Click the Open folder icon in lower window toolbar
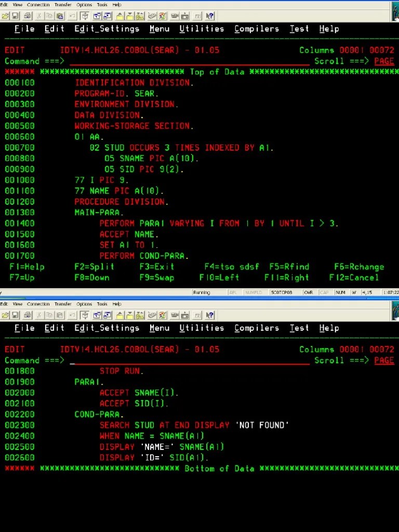 point(5,315)
